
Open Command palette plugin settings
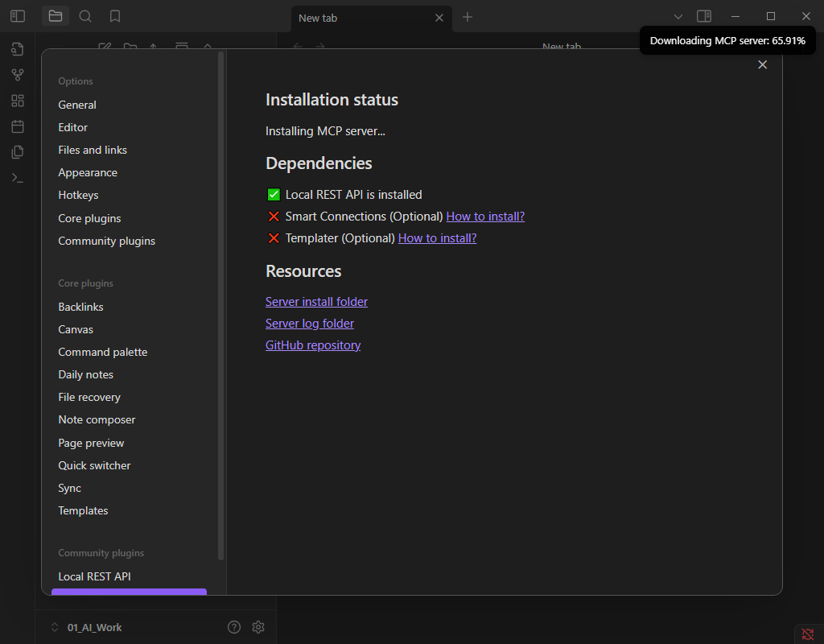102,353
